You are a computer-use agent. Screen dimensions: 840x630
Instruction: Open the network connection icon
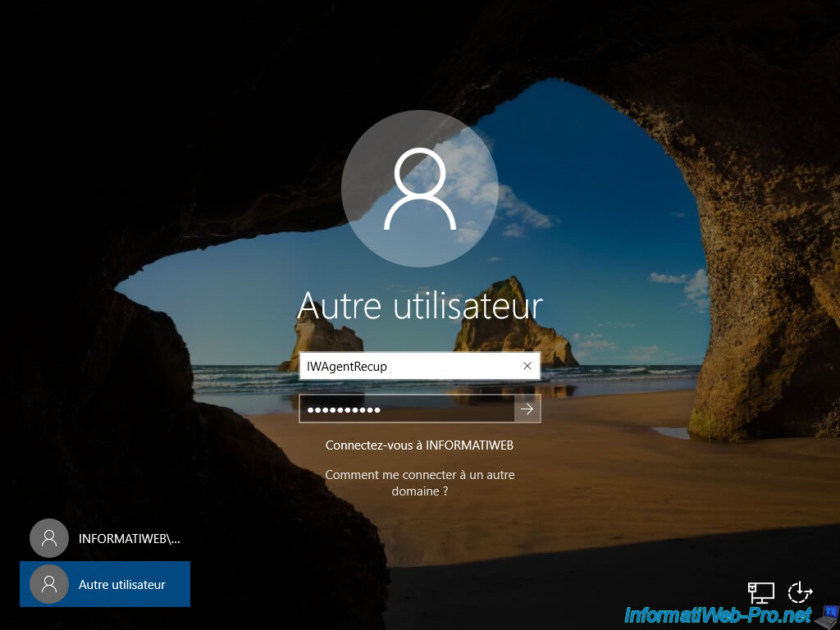click(760, 592)
